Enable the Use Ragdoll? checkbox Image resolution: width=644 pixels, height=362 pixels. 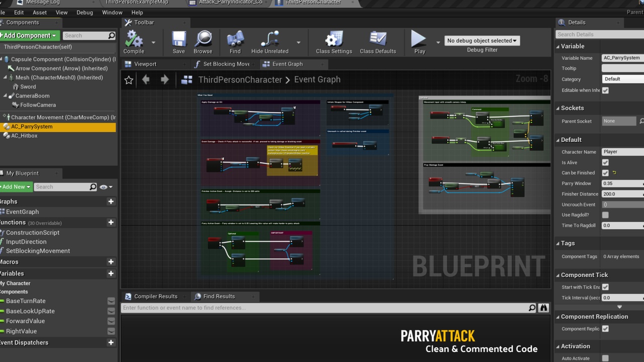click(x=605, y=215)
